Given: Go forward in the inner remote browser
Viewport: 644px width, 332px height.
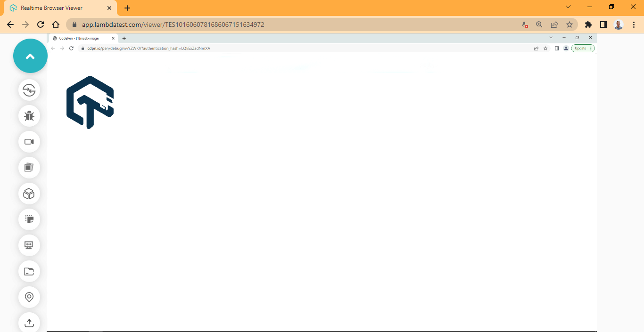Looking at the screenshot, I should pos(62,48).
